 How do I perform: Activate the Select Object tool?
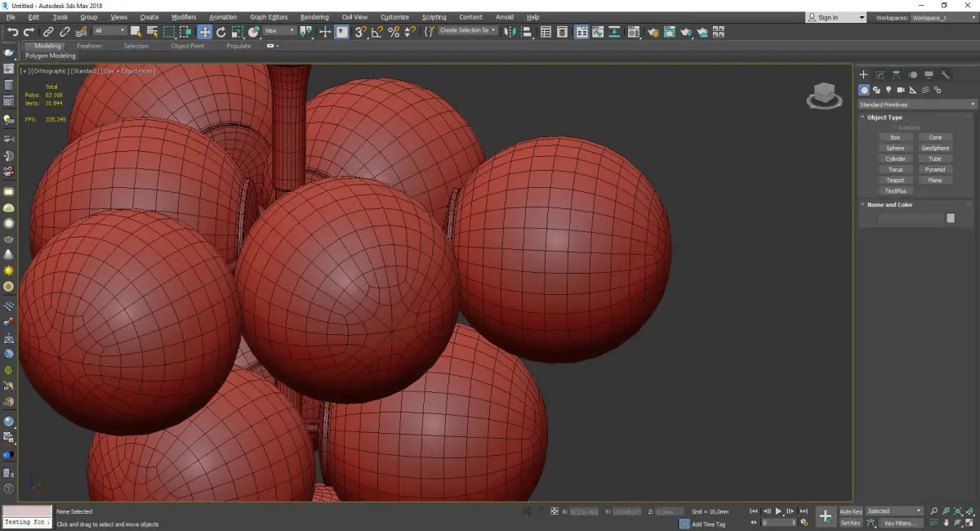(x=136, y=32)
